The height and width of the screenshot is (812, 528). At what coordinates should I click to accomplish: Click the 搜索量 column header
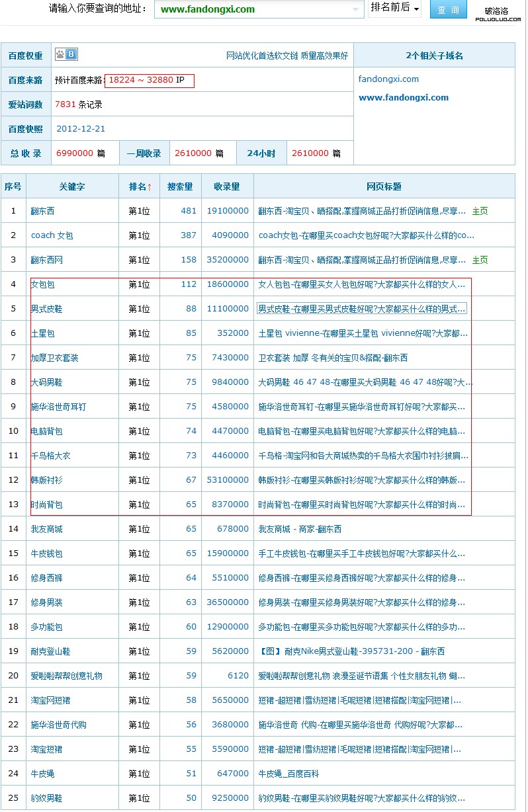coord(180,187)
